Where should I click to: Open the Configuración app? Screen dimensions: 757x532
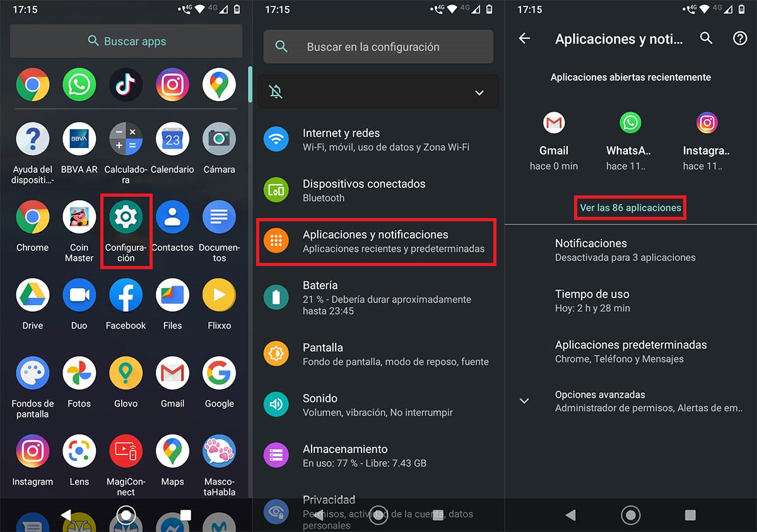126,231
